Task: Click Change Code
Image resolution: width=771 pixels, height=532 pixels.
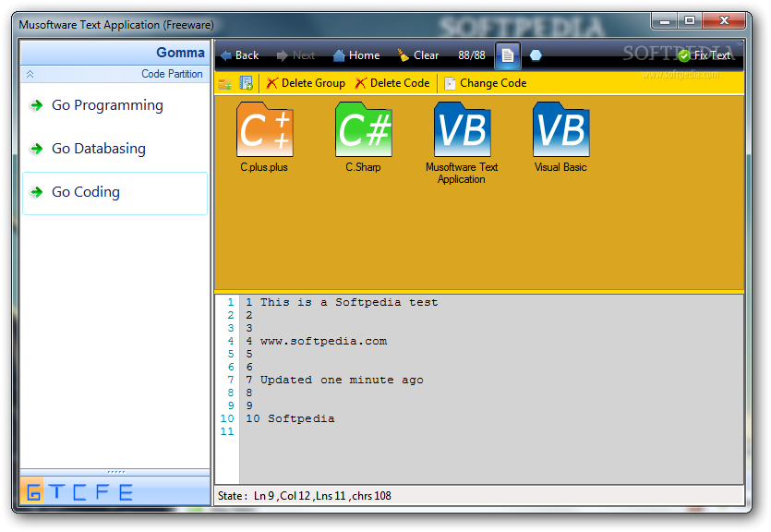Action: pos(486,83)
